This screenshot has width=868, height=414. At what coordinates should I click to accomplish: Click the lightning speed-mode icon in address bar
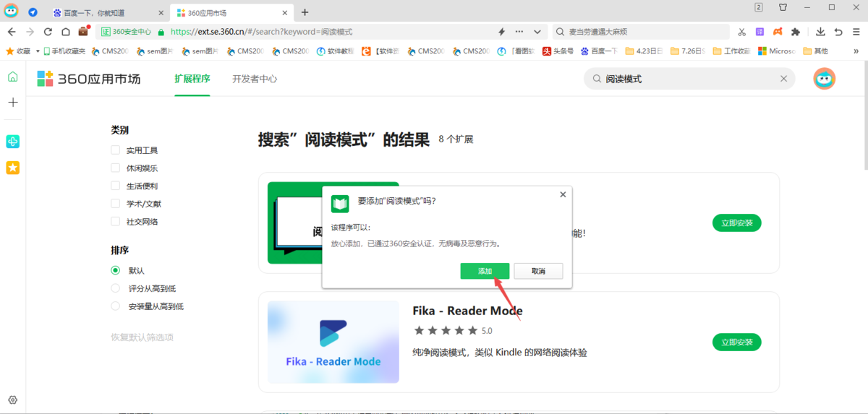[502, 32]
